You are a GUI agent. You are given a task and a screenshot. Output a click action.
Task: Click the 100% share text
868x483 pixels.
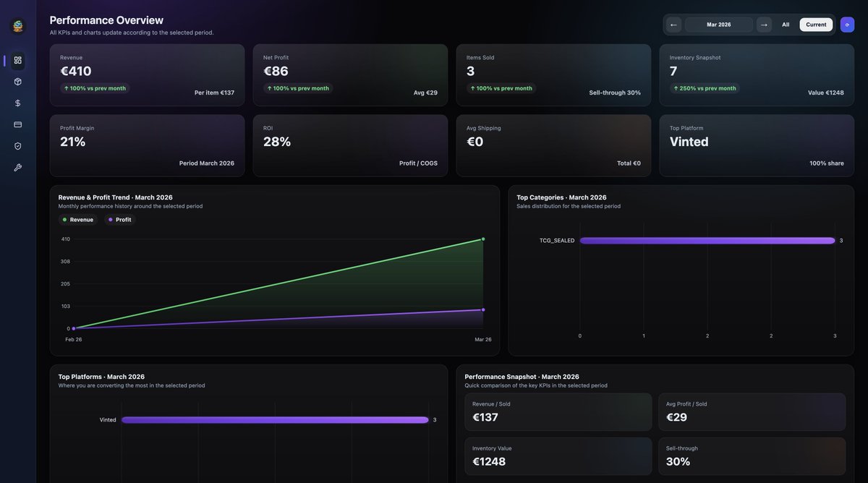pyautogui.click(x=827, y=163)
